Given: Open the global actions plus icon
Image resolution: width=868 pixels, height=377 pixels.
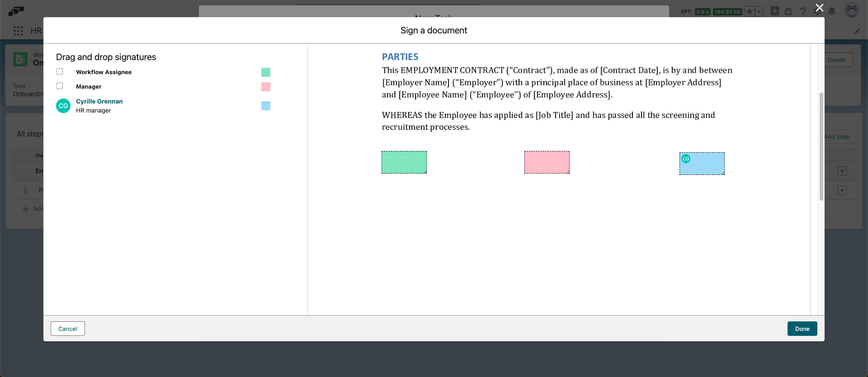Looking at the screenshot, I should coord(775,11).
